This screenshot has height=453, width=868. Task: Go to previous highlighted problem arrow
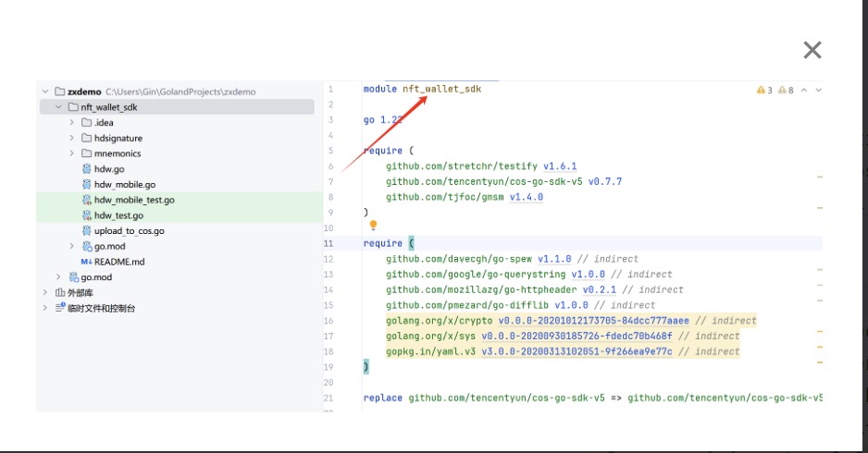pos(804,91)
